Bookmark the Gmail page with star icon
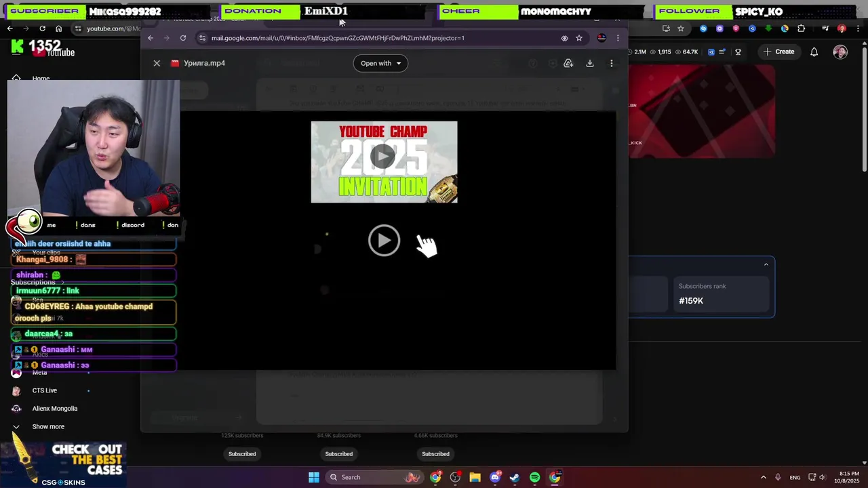 pyautogui.click(x=579, y=38)
